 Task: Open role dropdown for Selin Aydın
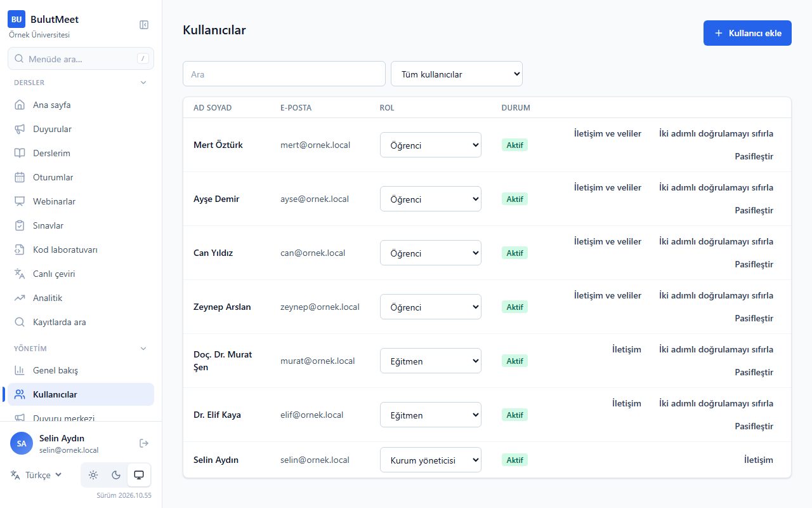pyautogui.click(x=431, y=460)
